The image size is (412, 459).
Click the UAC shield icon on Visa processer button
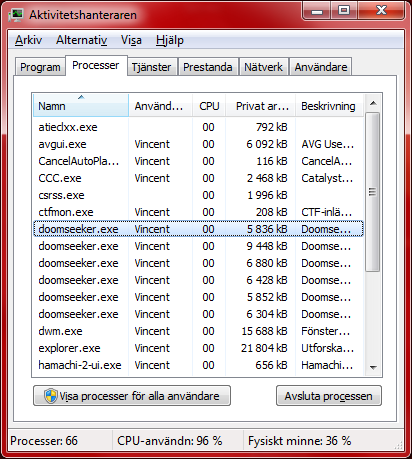tap(51, 396)
